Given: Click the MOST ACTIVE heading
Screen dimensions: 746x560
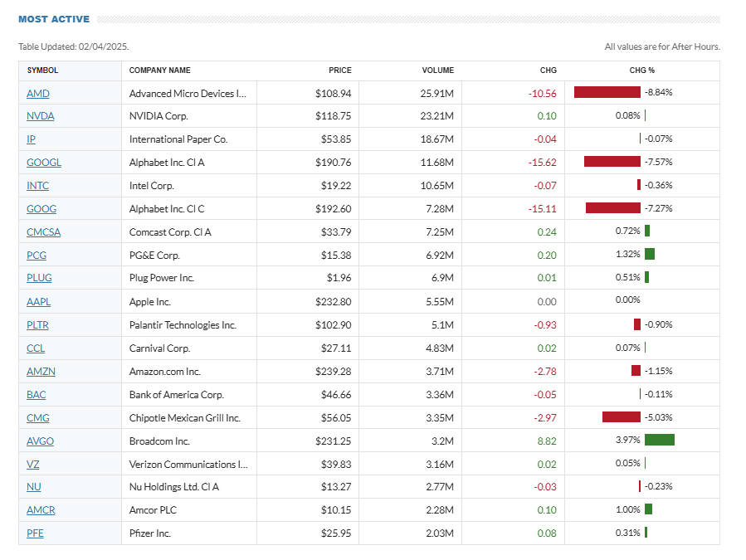Looking at the screenshot, I should pyautogui.click(x=54, y=20).
